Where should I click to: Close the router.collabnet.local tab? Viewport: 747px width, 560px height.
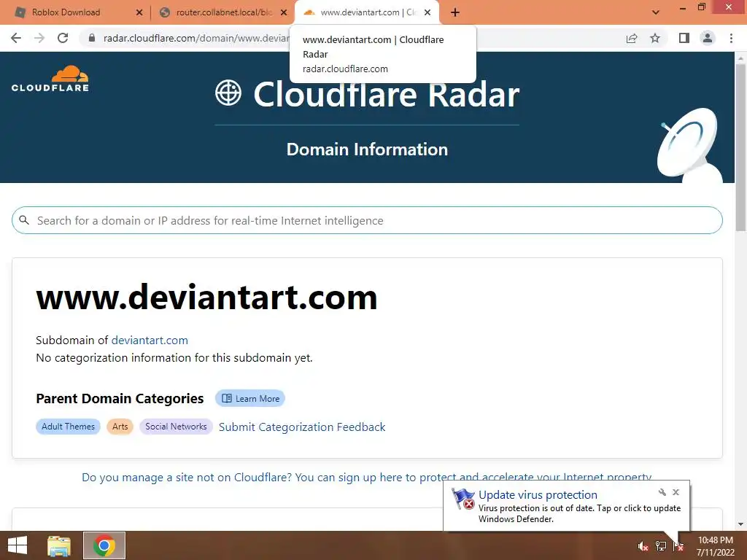(x=284, y=12)
